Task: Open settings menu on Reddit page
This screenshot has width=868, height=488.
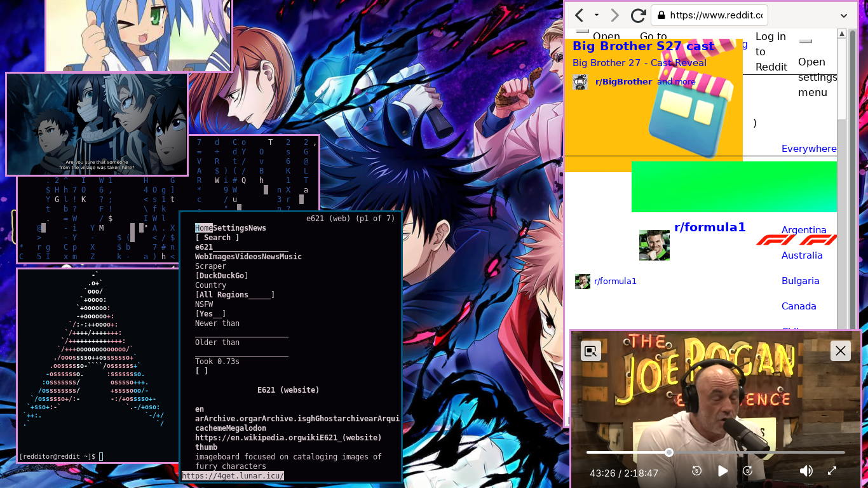Action: point(817,77)
